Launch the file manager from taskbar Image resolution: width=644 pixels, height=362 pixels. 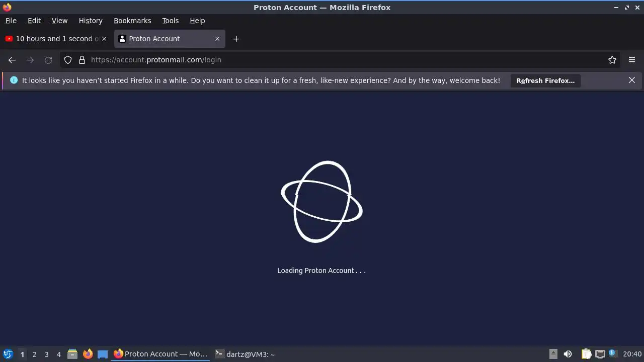pyautogui.click(x=72, y=354)
